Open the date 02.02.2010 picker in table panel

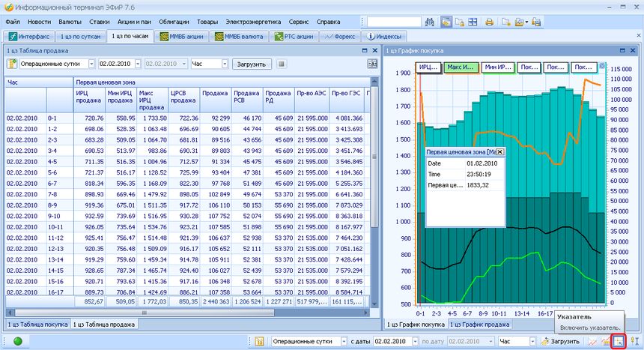coord(138,64)
